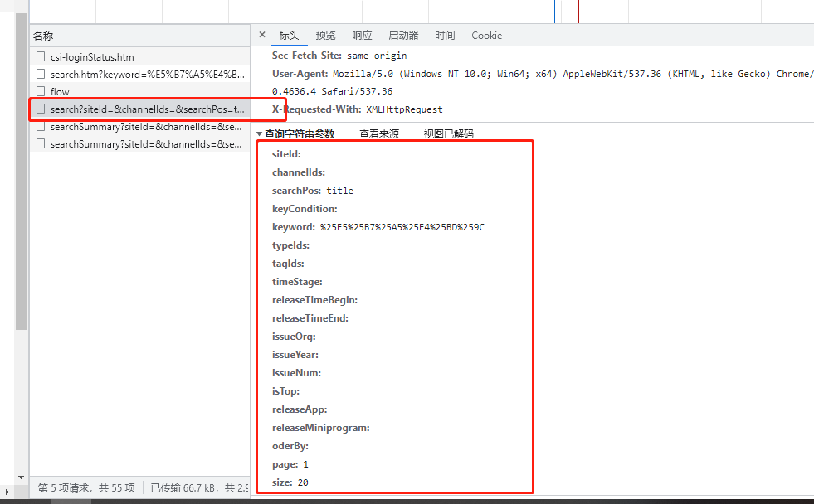Click the releaseTimeEnd parameter name

(x=310, y=317)
